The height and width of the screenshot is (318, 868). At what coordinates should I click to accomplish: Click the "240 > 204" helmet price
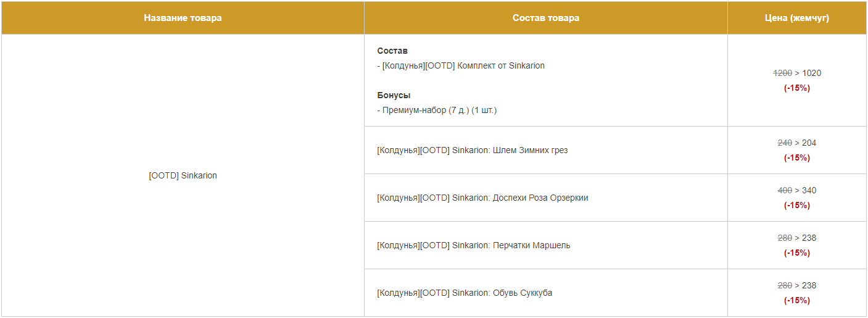(x=796, y=143)
